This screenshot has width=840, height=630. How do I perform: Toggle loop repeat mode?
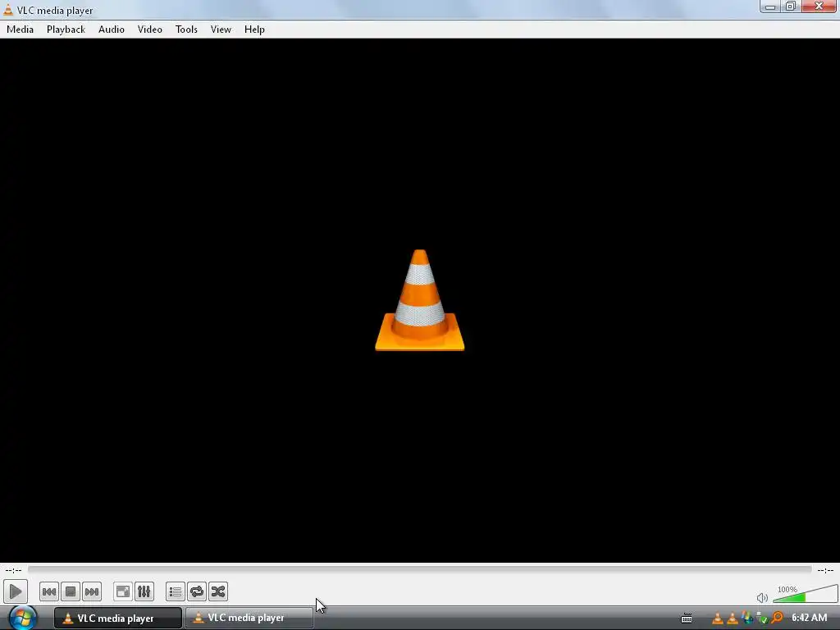click(197, 592)
